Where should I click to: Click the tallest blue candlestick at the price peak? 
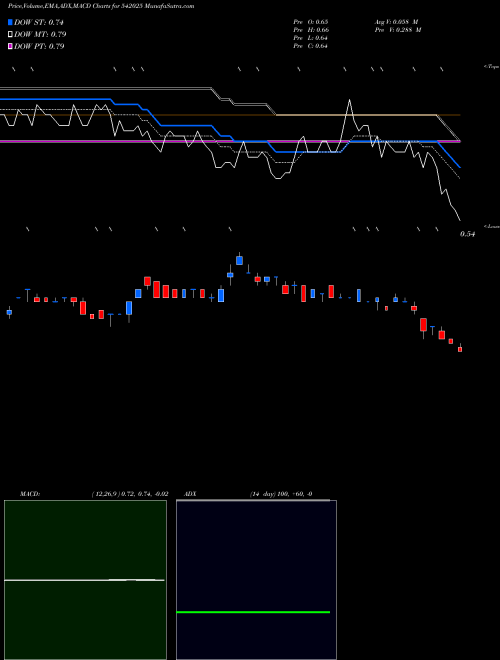click(239, 260)
